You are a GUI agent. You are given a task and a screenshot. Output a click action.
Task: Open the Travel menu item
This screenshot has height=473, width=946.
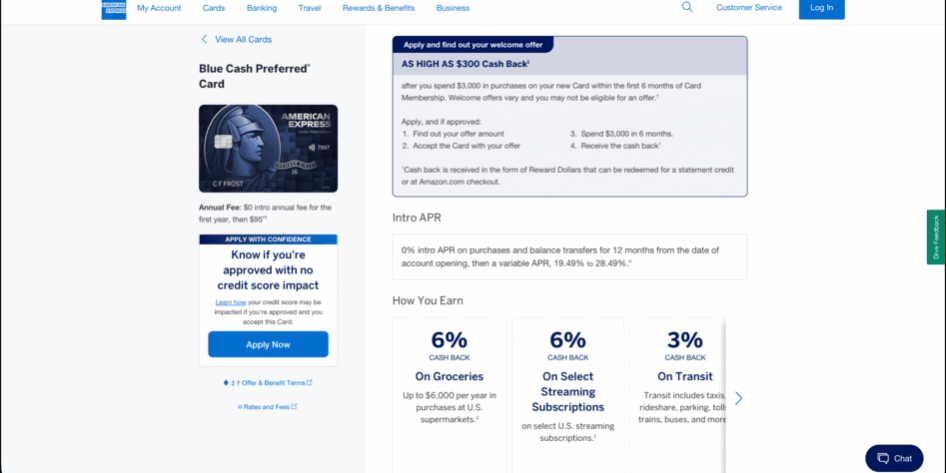point(310,8)
